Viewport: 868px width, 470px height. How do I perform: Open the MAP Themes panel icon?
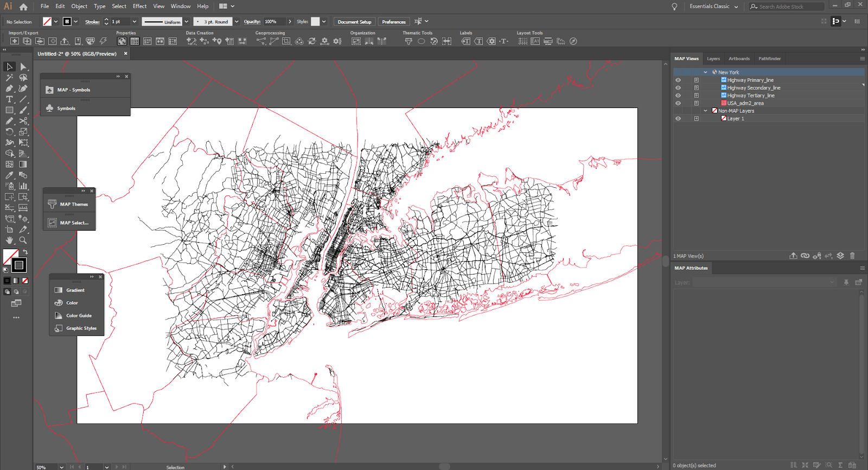(52, 204)
